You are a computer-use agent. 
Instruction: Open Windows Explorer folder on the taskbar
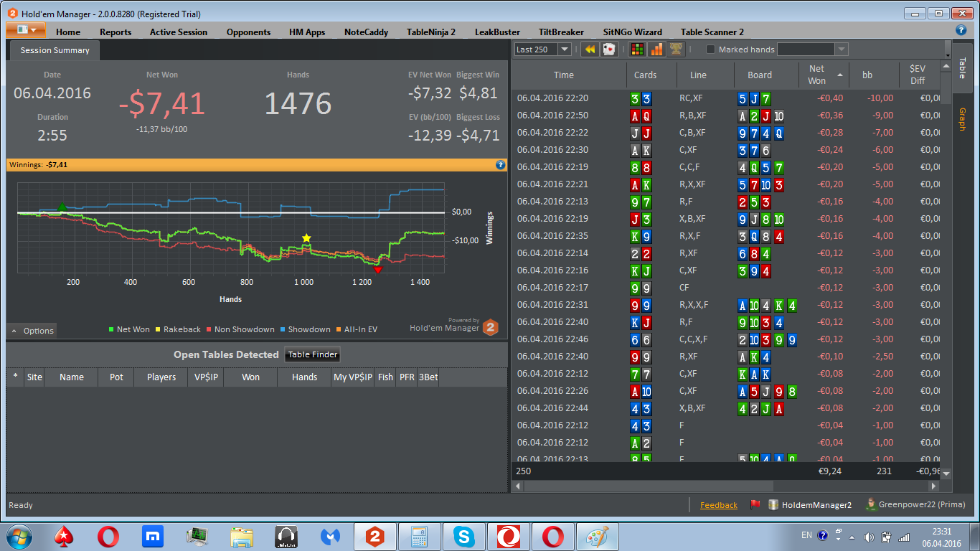click(242, 536)
